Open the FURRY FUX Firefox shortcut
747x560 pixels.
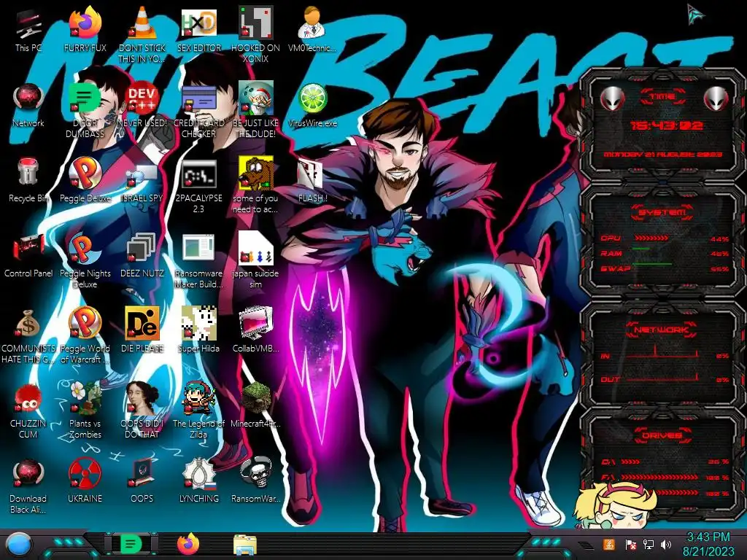(85, 23)
